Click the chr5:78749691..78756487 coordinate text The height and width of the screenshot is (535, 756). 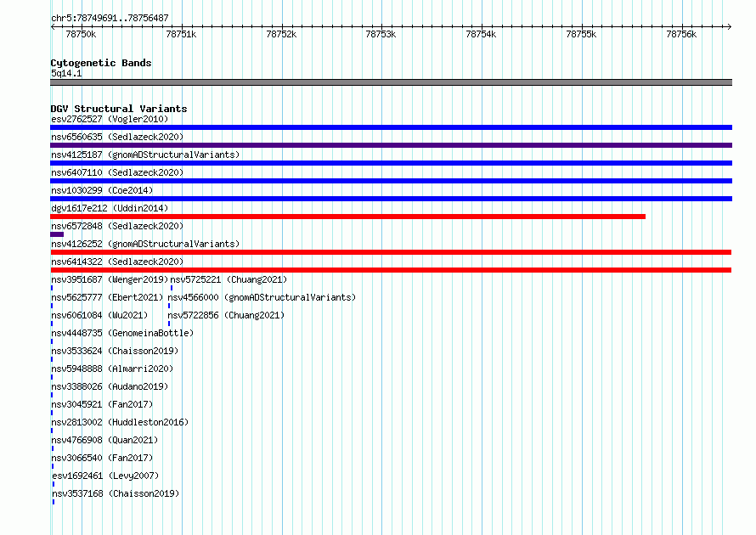[110, 18]
